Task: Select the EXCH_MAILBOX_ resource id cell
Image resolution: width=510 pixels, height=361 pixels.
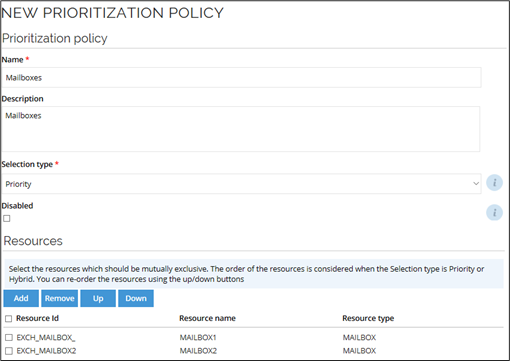Action: click(x=46, y=338)
